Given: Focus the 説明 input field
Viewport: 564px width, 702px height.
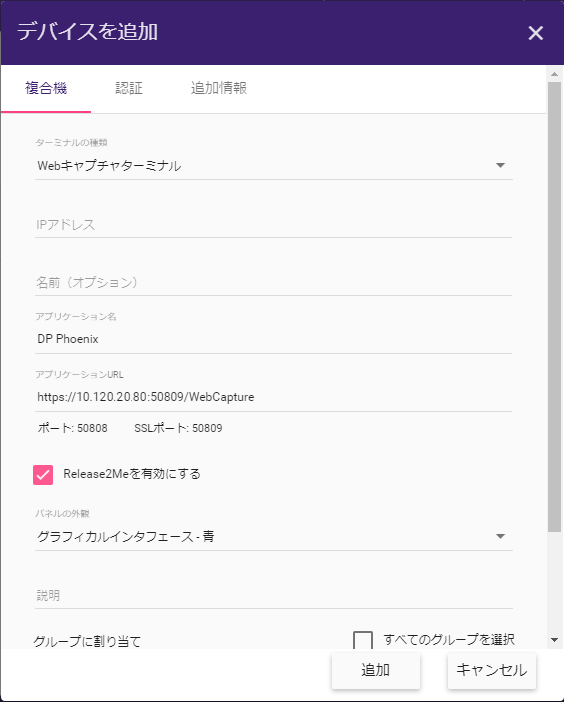Looking at the screenshot, I should (x=273, y=596).
